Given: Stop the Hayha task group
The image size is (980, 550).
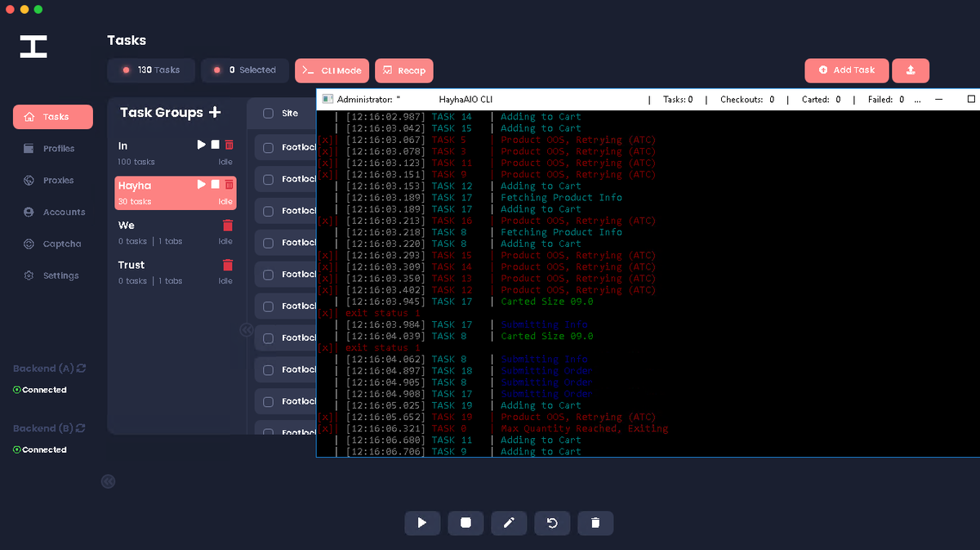Looking at the screenshot, I should (x=216, y=185).
